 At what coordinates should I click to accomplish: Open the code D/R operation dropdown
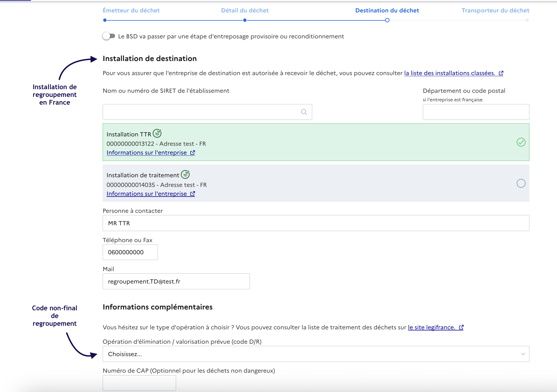[315, 354]
